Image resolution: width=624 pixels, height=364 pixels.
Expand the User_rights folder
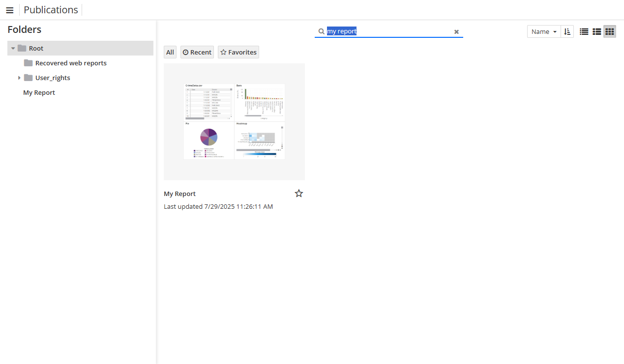coord(19,78)
